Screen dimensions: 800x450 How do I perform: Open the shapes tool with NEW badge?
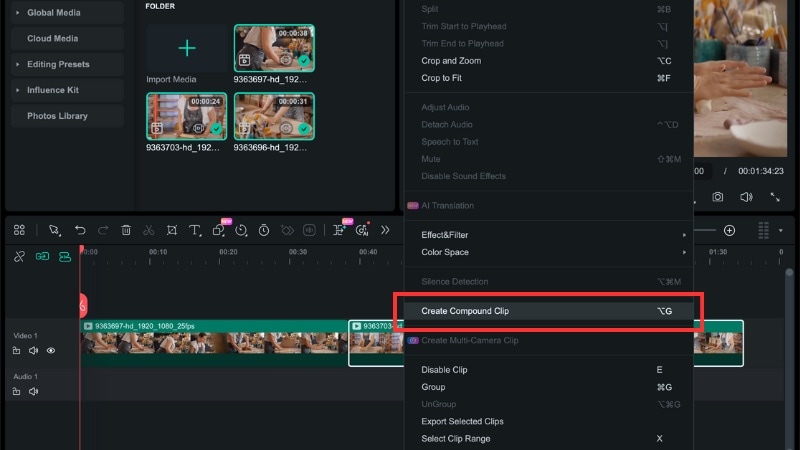click(220, 229)
